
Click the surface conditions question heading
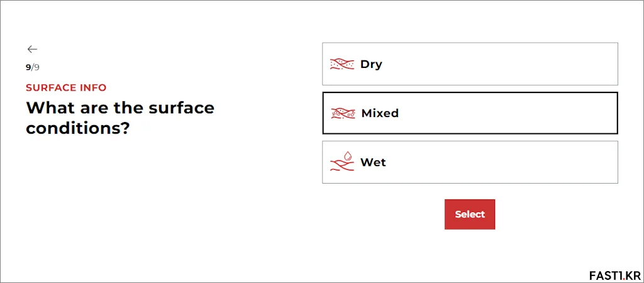coord(120,118)
